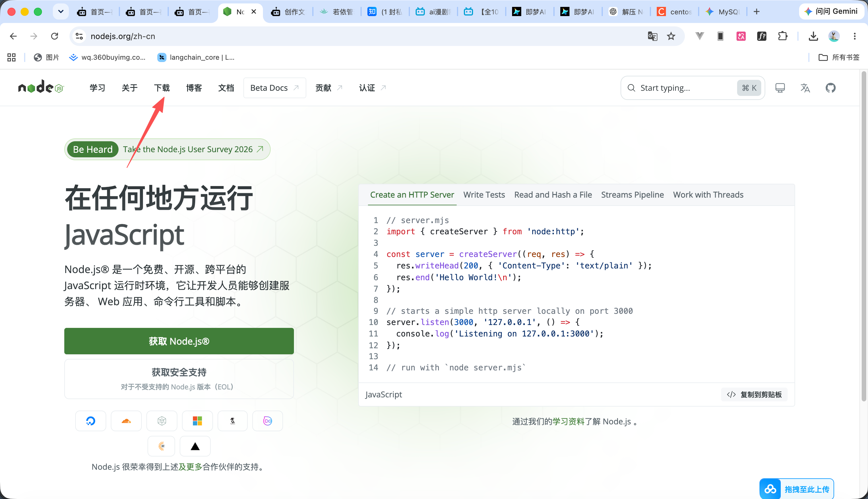Switch to the MySQL browser tab

pyautogui.click(x=723, y=12)
